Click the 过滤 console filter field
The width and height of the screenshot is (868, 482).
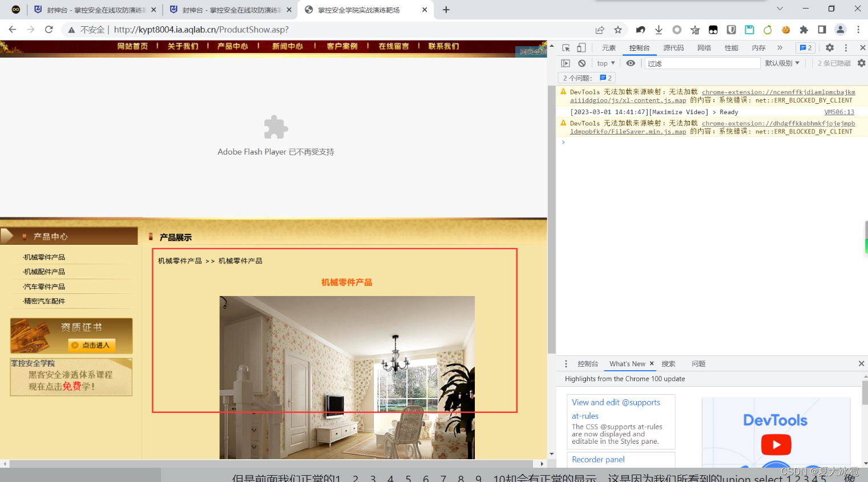coord(703,63)
